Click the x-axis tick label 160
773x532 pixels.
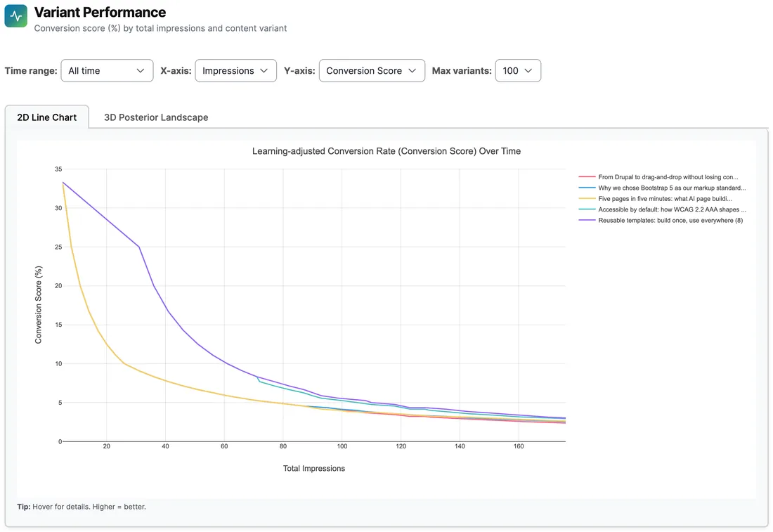tap(519, 446)
